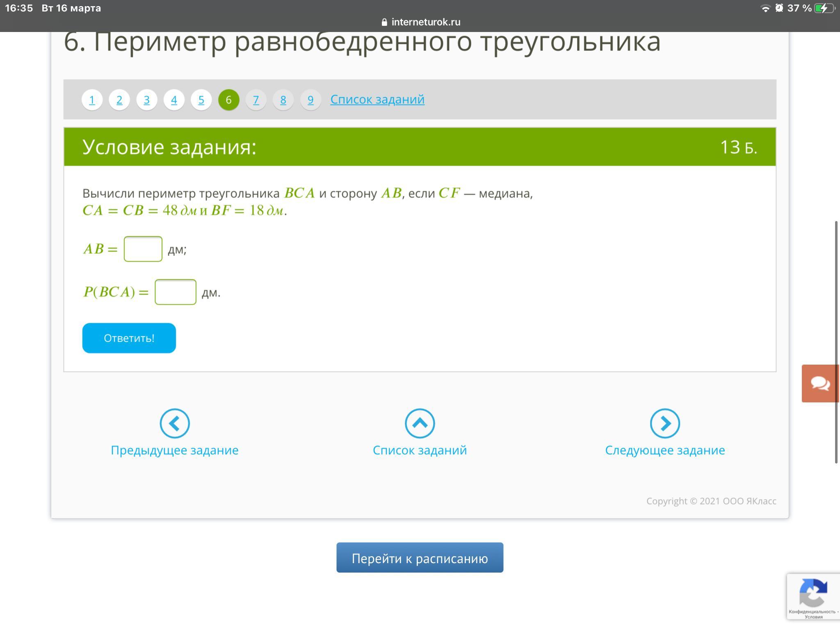The width and height of the screenshot is (840, 630).
Task: Switch to task number 9
Action: point(310,100)
